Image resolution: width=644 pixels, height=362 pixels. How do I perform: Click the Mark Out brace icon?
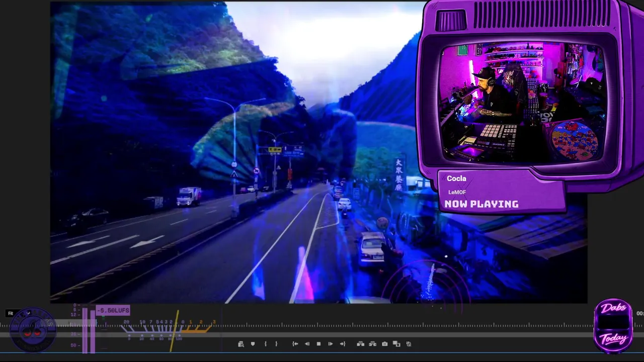[x=276, y=344]
